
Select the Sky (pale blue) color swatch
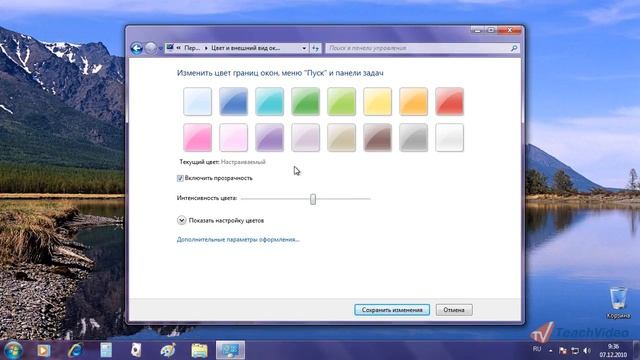[x=198, y=101]
